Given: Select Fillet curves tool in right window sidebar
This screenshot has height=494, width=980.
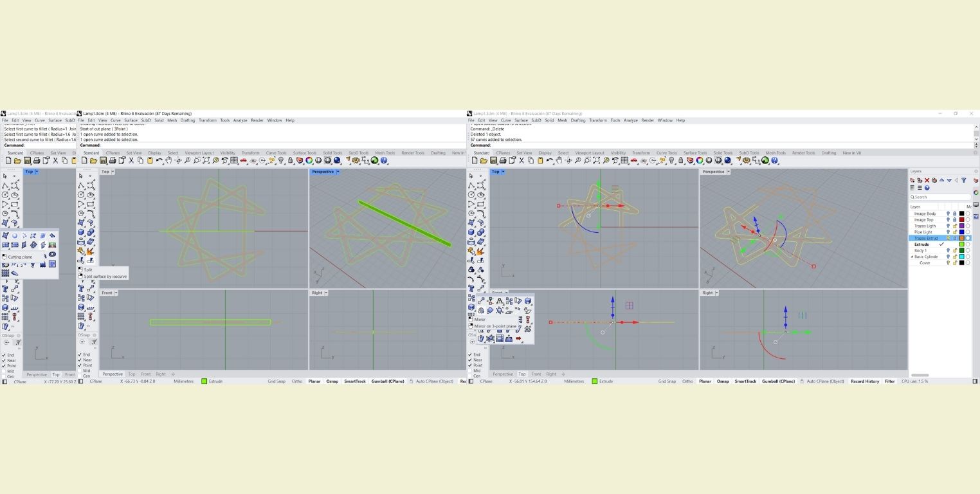Looking at the screenshot, I should 480,213.
